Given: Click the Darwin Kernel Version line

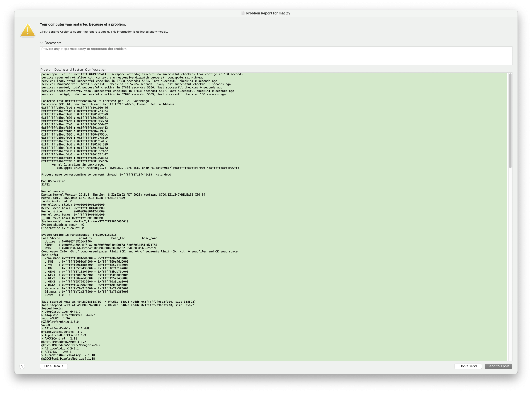Looking at the screenshot, I should (x=123, y=195).
